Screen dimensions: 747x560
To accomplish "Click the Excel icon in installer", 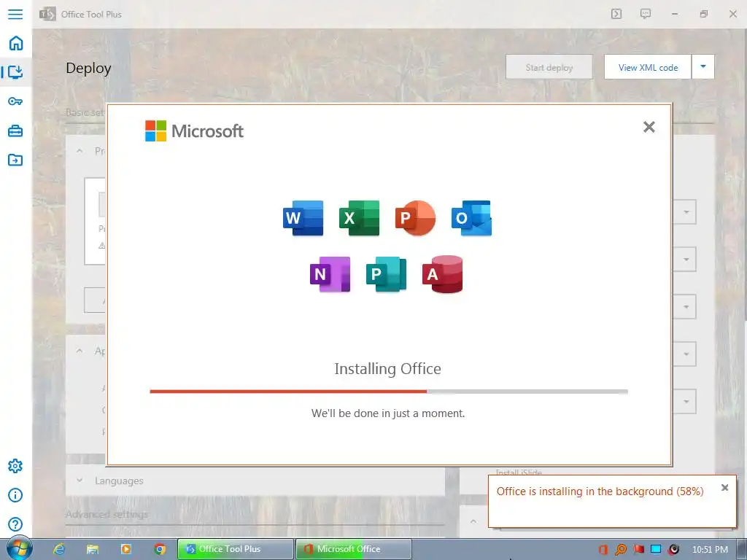I will point(359,218).
